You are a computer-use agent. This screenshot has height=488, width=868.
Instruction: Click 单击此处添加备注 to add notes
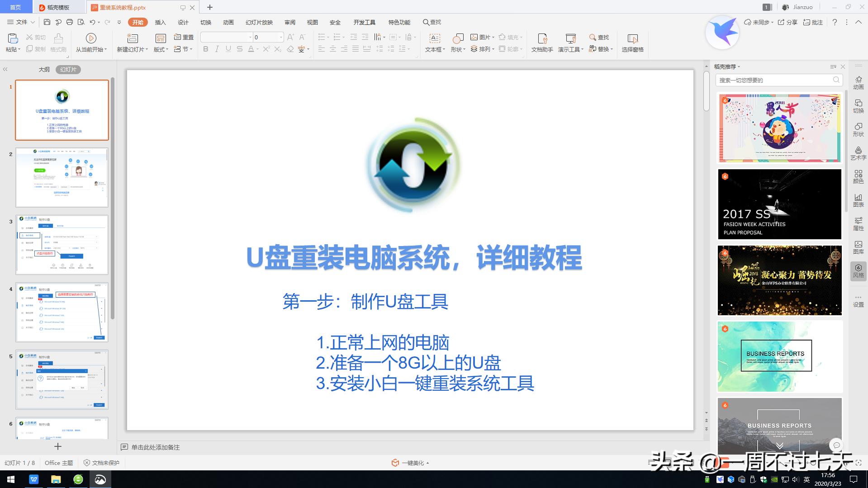[x=155, y=447]
